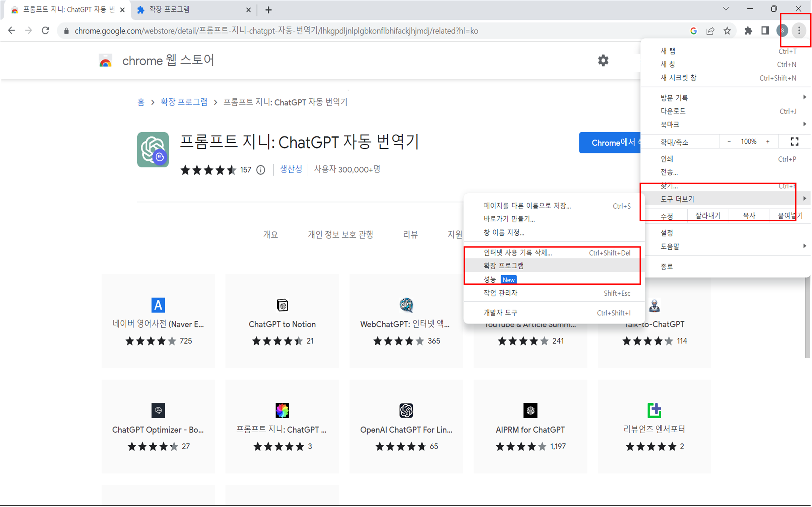Decrease zoom with the minus button
Screen dimensions: 812x507
point(729,142)
